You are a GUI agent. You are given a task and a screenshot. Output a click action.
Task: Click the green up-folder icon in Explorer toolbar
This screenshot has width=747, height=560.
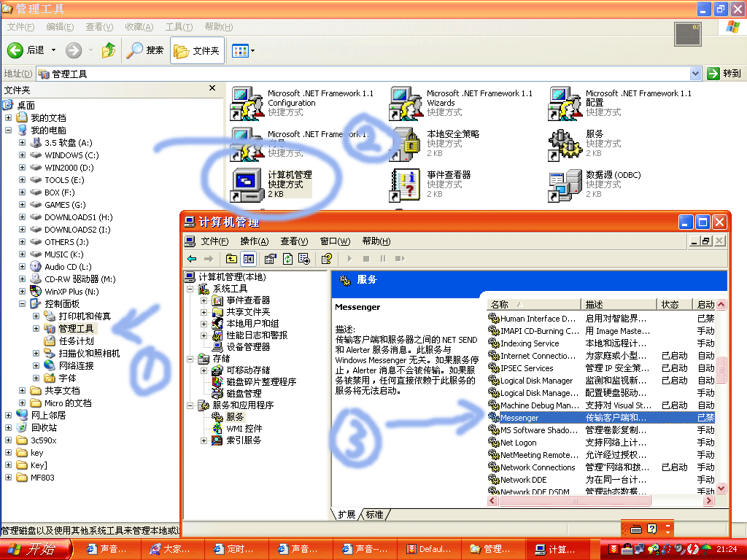[x=109, y=50]
